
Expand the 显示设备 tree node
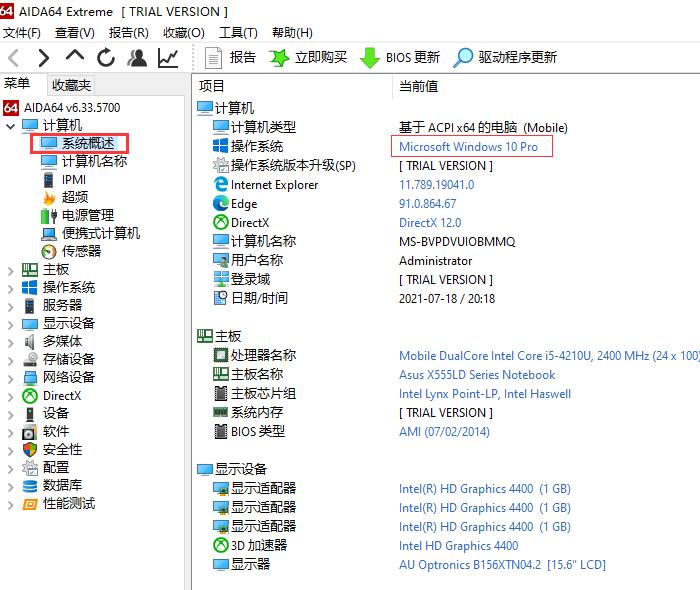tap(11, 324)
